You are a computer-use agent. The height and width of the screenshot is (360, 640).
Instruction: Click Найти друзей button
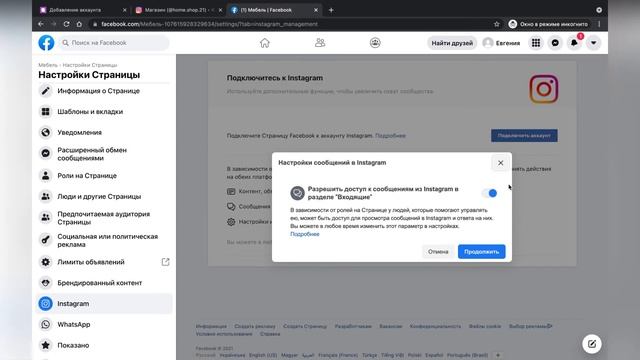click(x=452, y=43)
